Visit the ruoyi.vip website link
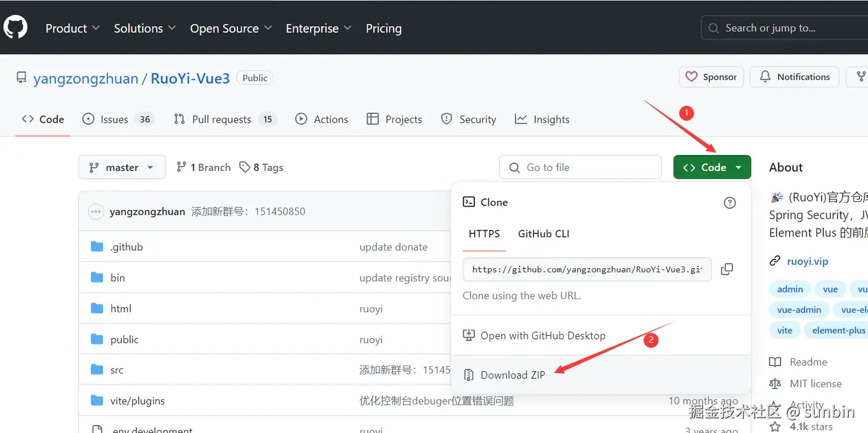Image resolution: width=868 pixels, height=433 pixels. tap(807, 261)
